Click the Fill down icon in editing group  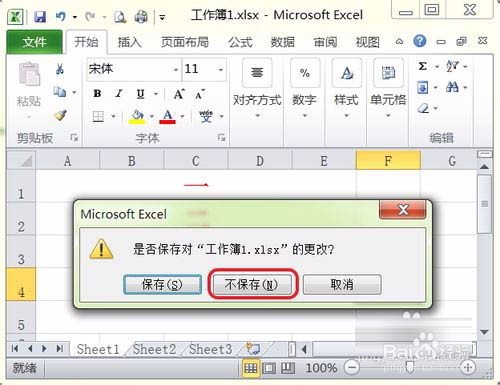[x=423, y=88]
